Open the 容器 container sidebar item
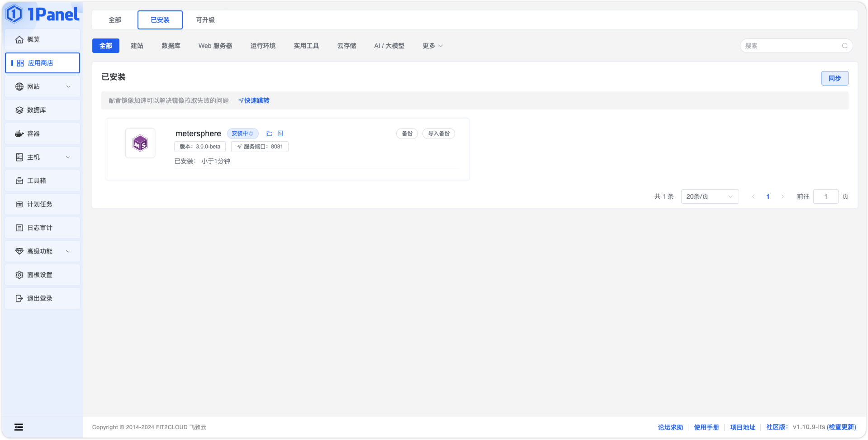868x440 pixels. [x=43, y=134]
